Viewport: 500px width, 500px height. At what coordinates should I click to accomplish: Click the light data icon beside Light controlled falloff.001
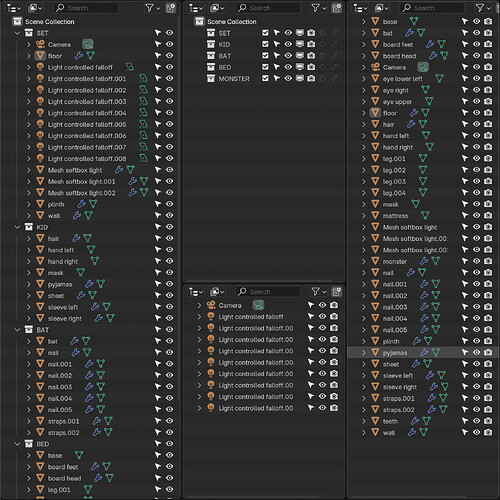(143, 79)
